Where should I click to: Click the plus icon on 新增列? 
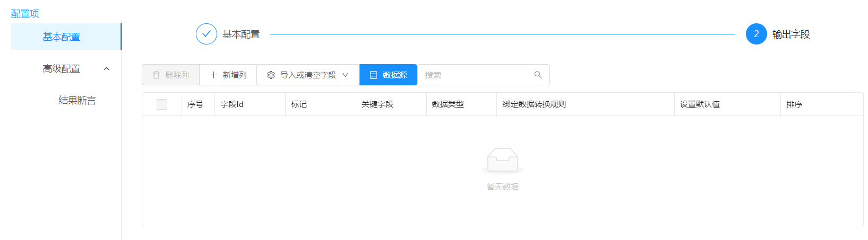point(213,75)
